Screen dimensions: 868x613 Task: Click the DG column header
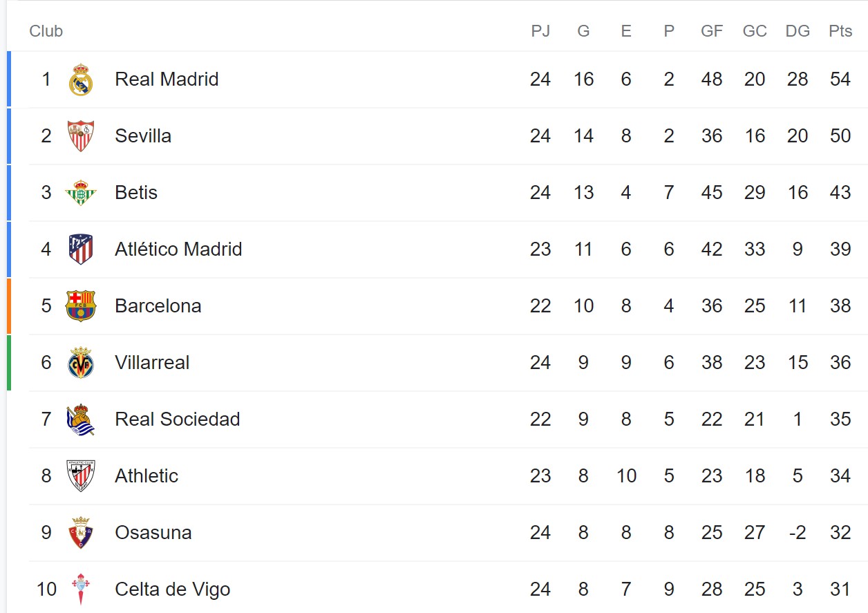click(798, 31)
